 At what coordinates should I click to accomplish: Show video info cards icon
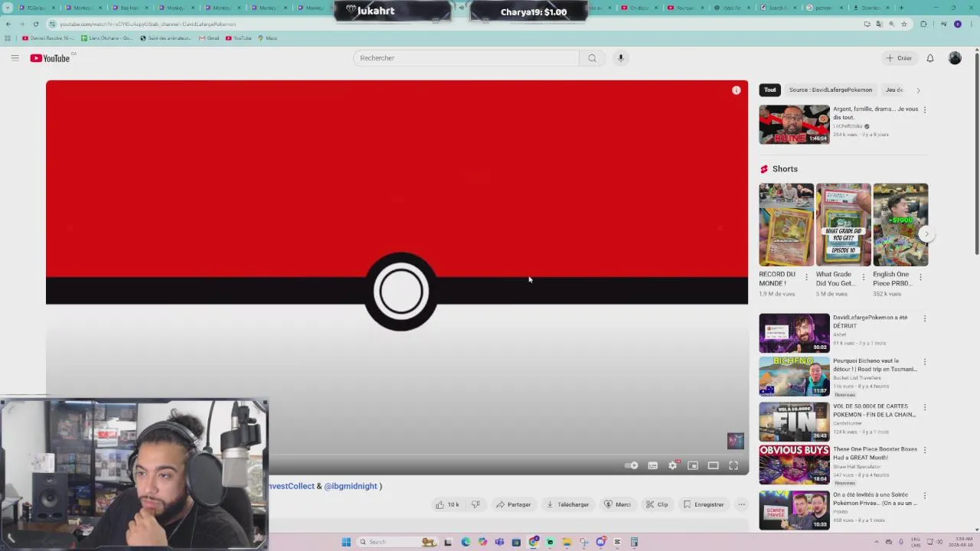coord(737,90)
